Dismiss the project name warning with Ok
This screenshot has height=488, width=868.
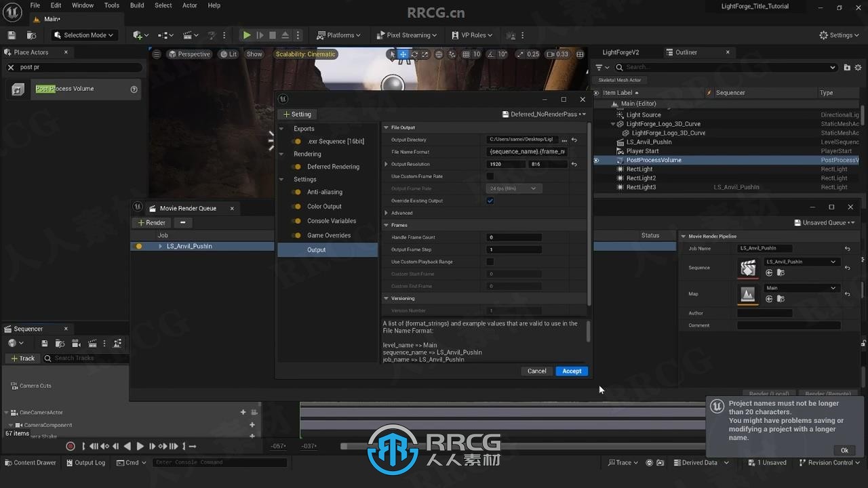(844, 450)
